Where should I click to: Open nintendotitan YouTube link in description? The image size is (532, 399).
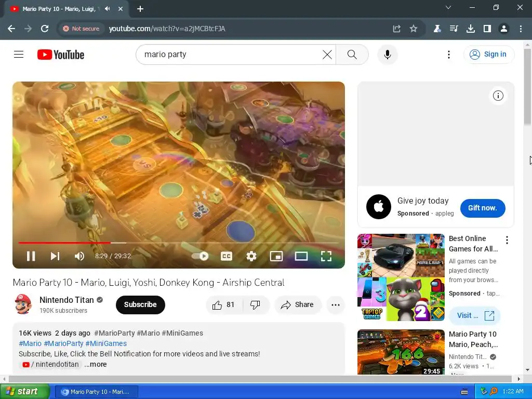click(50, 364)
